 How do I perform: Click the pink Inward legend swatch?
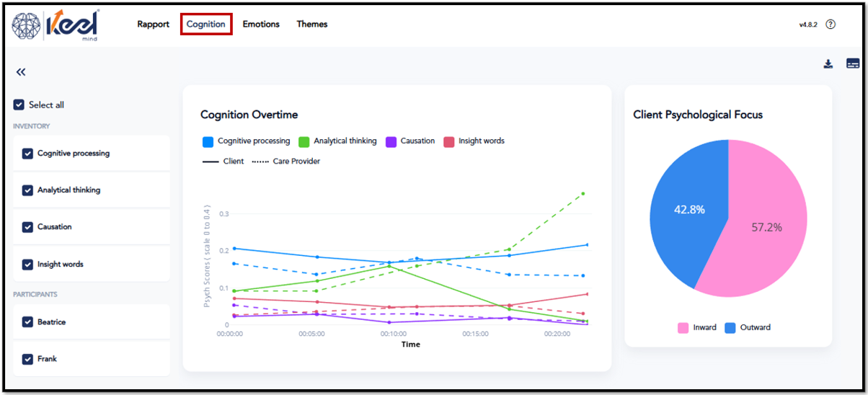tap(683, 328)
